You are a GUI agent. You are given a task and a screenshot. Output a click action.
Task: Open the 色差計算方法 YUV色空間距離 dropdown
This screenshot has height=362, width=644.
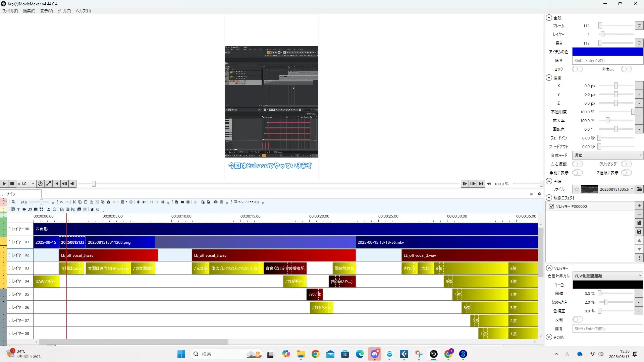point(607,276)
